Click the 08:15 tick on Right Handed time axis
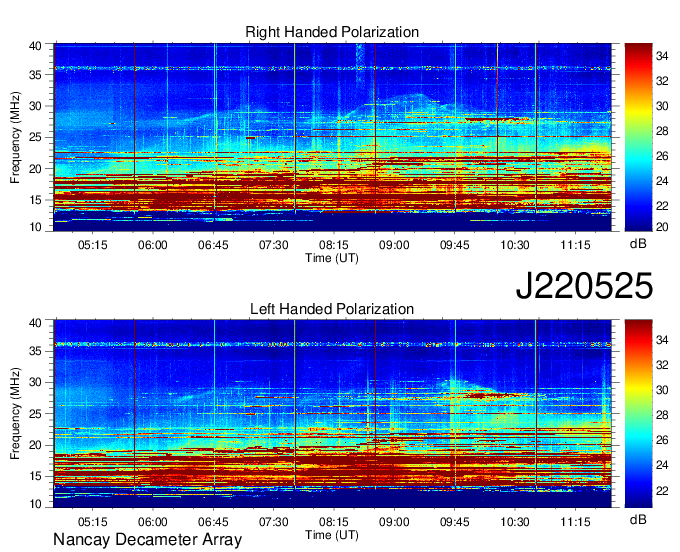This screenshot has width=680, height=552. [x=333, y=245]
